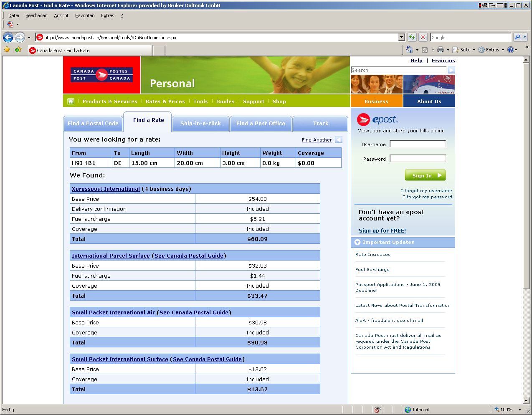Go back with the browser Back arrow
Viewport: 532px width, 415px height.
point(8,37)
